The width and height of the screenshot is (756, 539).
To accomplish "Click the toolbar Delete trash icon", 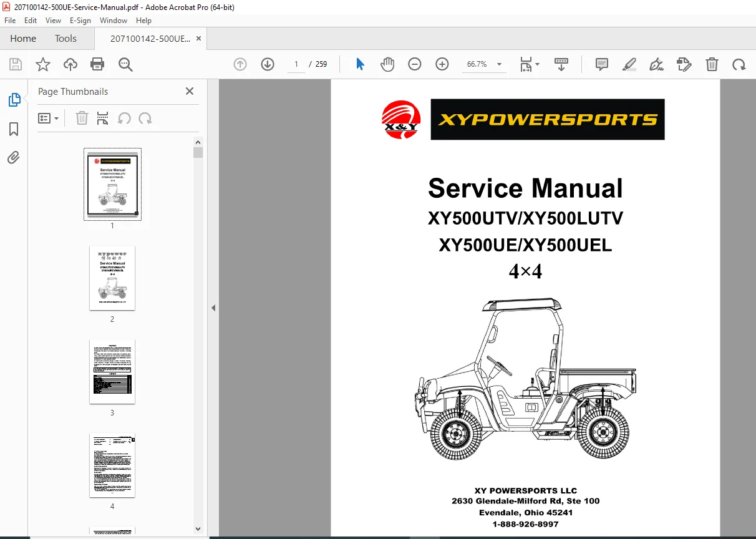I will click(712, 64).
